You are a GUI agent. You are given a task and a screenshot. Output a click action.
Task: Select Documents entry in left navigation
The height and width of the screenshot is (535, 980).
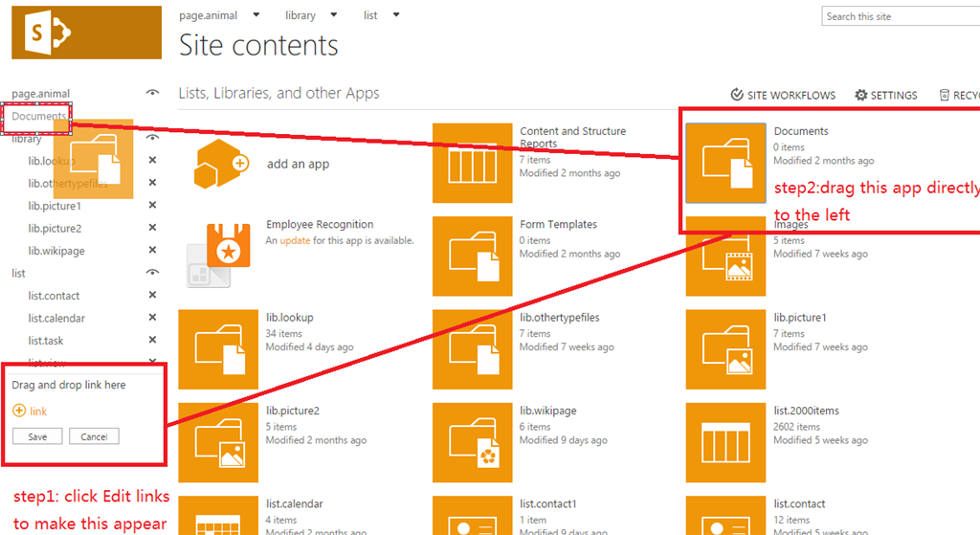[38, 116]
